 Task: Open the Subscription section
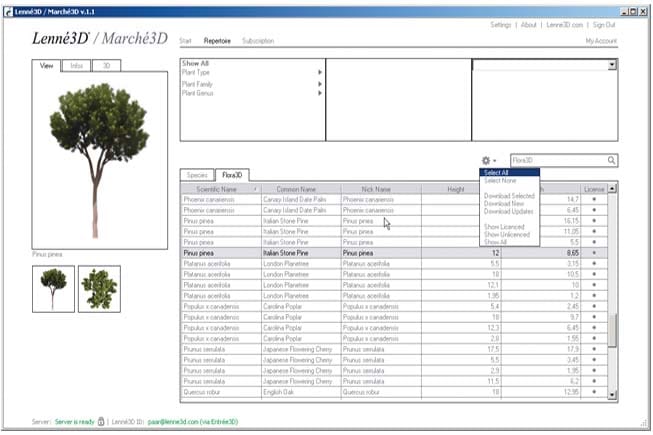[258, 41]
